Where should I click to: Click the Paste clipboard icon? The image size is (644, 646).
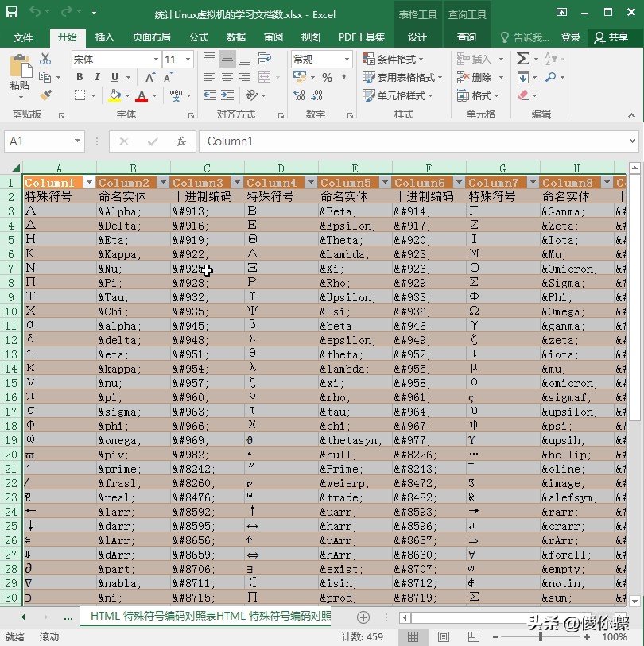[x=21, y=66]
